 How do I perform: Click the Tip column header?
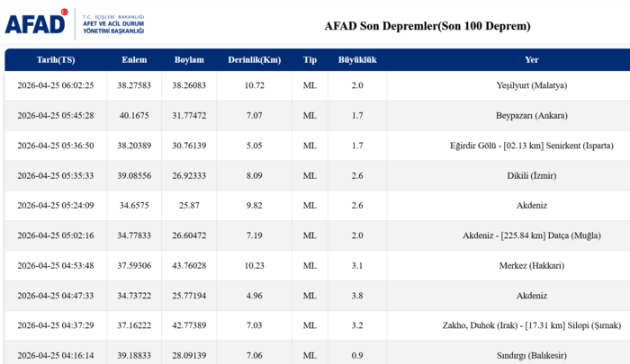point(310,60)
